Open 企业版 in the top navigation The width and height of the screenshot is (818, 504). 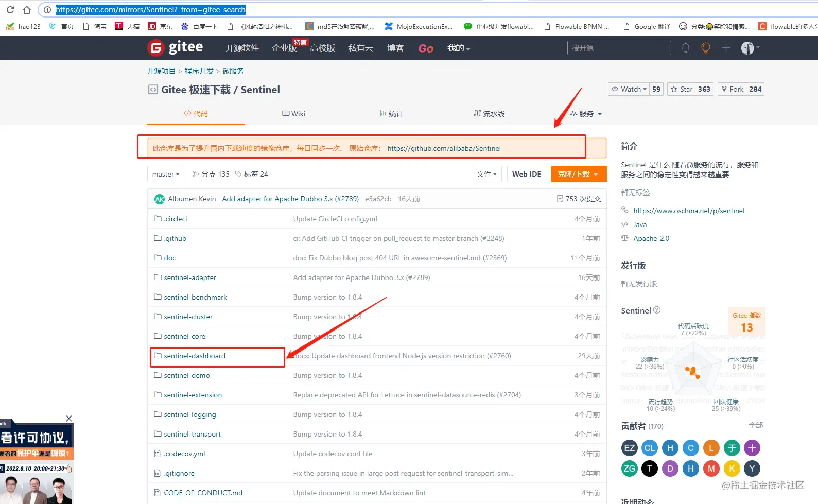(x=284, y=48)
